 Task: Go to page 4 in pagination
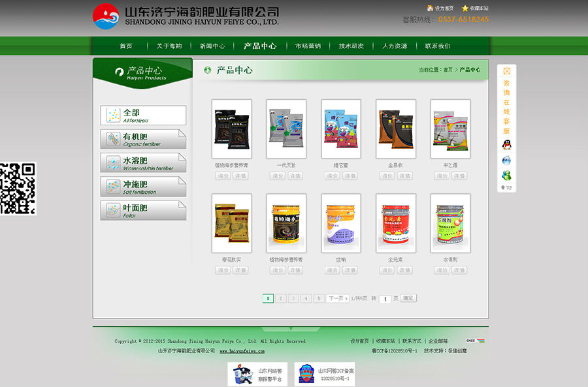(x=306, y=298)
